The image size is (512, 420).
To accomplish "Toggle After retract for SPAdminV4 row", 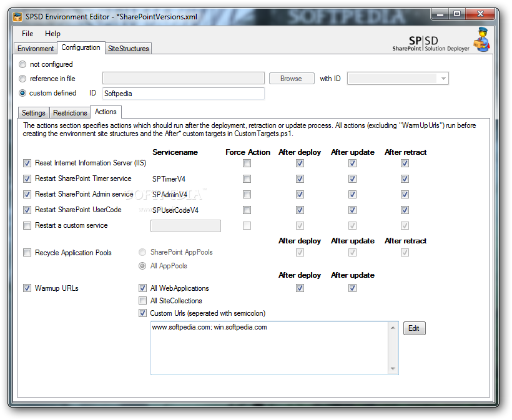I will point(405,195).
